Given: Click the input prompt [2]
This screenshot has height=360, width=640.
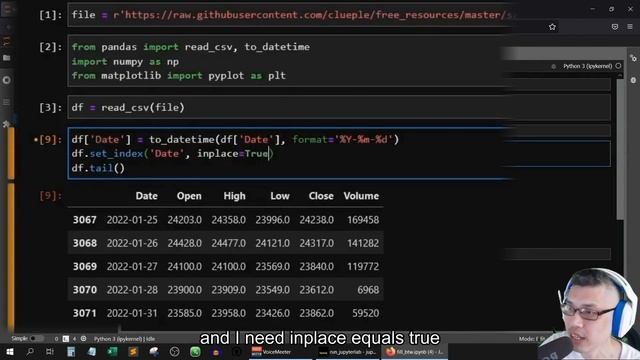Looking at the screenshot, I should 51,47.
